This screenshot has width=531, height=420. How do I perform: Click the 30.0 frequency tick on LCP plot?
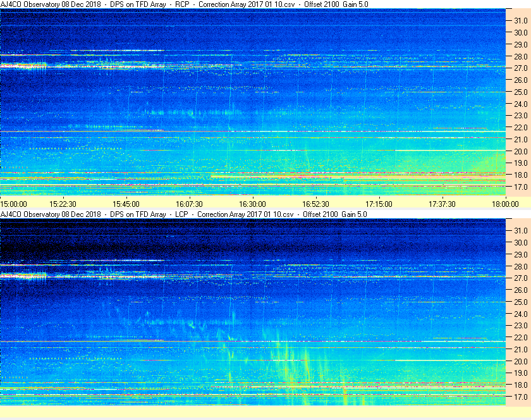click(521, 243)
